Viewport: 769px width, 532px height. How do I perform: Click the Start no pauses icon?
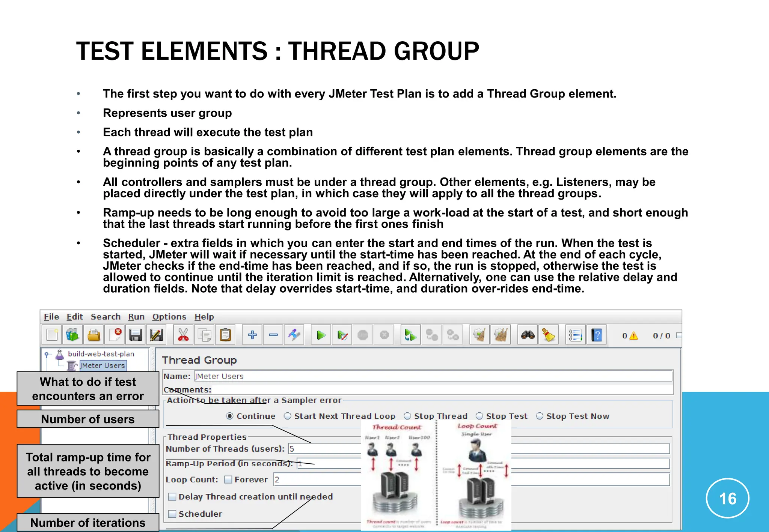342,335
